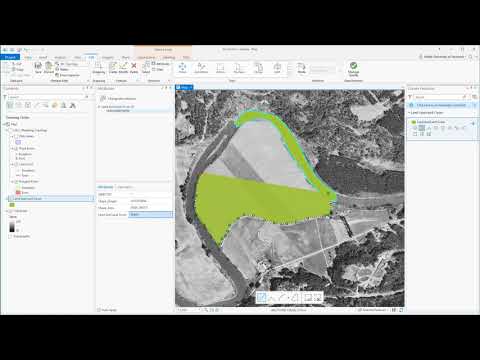Toggle the Auto Apply checkbox
480x360 pixels.
click(99, 310)
